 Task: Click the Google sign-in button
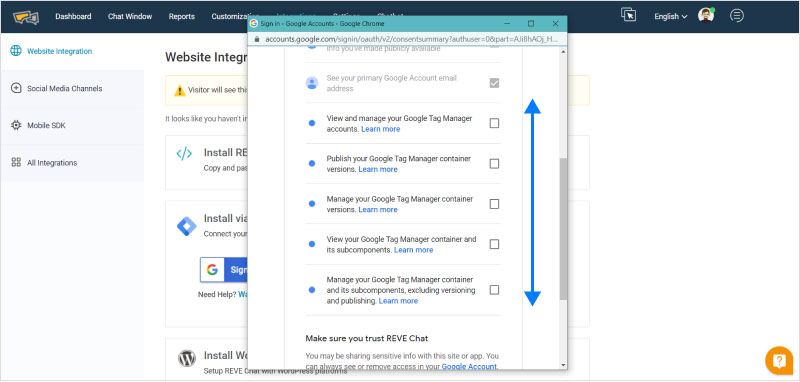tap(223, 270)
